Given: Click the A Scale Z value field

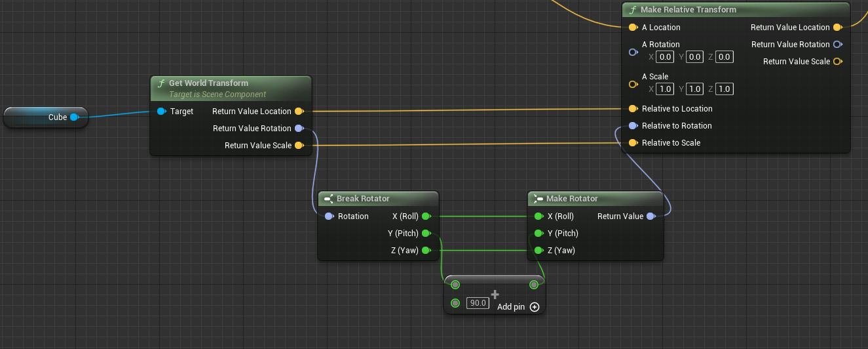Looking at the screenshot, I should [725, 89].
